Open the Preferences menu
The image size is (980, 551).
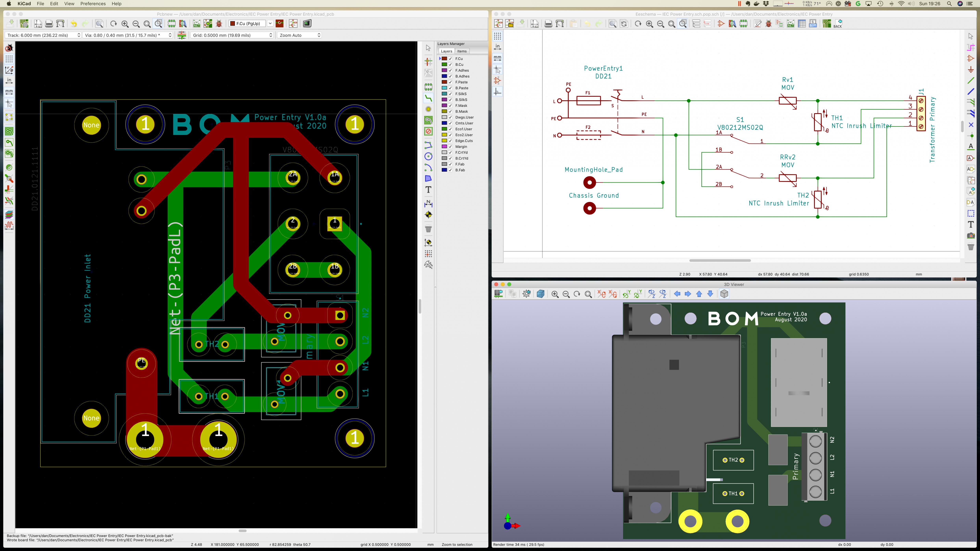pos(93,3)
